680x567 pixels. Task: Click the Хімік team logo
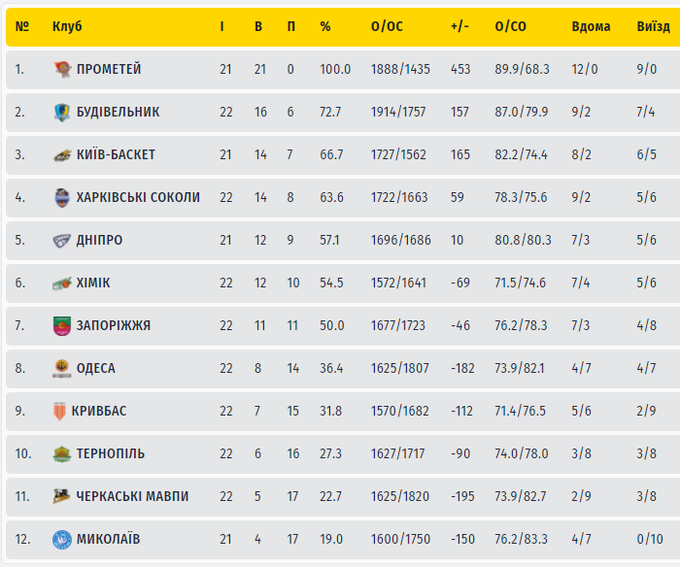(62, 283)
